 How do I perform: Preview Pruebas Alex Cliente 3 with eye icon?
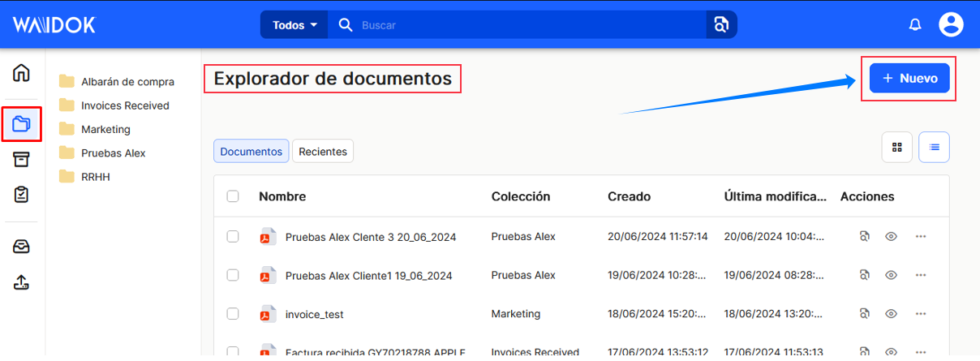click(x=891, y=237)
